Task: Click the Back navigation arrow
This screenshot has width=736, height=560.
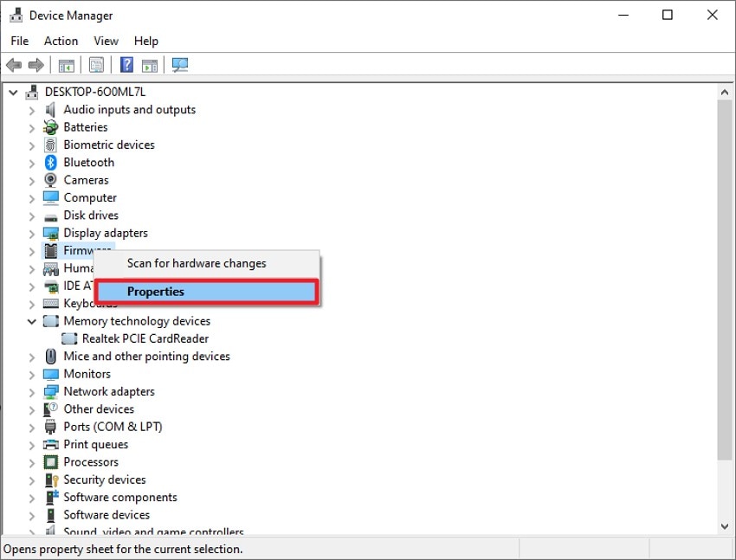Action: click(x=13, y=64)
